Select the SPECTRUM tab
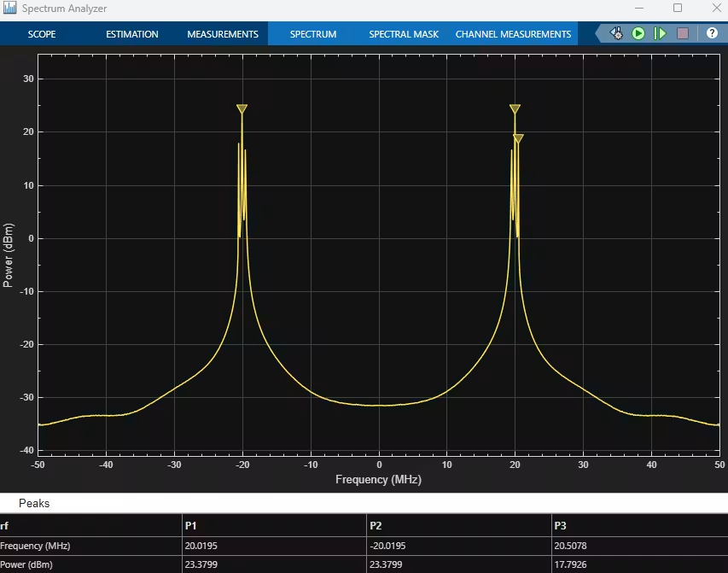 [x=313, y=34]
